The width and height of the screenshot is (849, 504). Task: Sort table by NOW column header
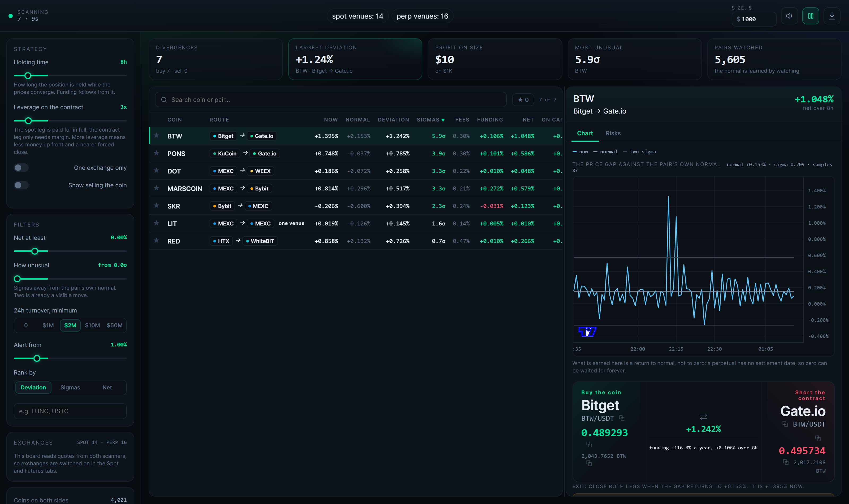331,120
